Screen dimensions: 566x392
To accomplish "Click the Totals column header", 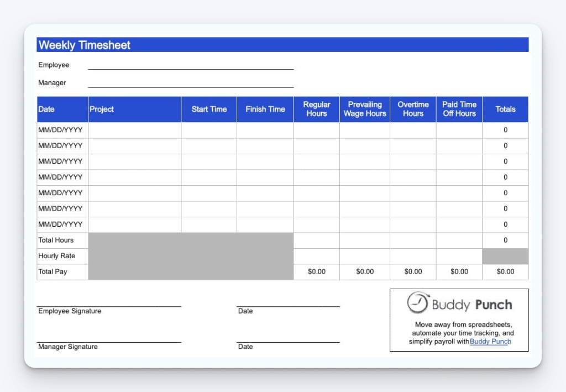I will 505,109.
